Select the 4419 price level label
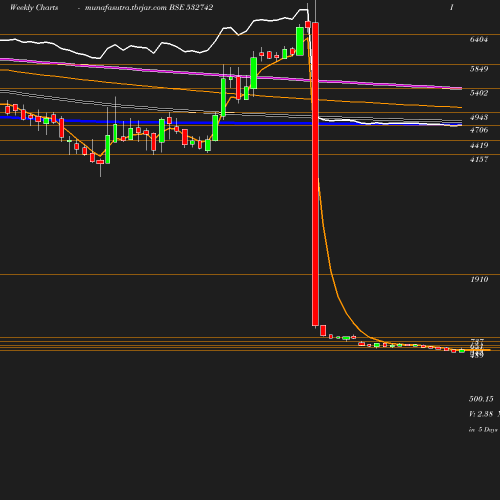This screenshot has width=500, height=500. pos(479,145)
